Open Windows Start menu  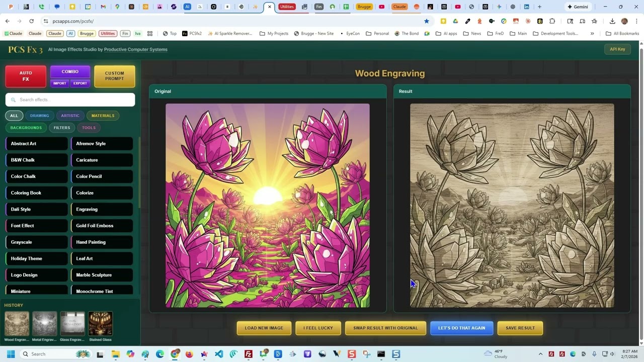[x=11, y=354]
